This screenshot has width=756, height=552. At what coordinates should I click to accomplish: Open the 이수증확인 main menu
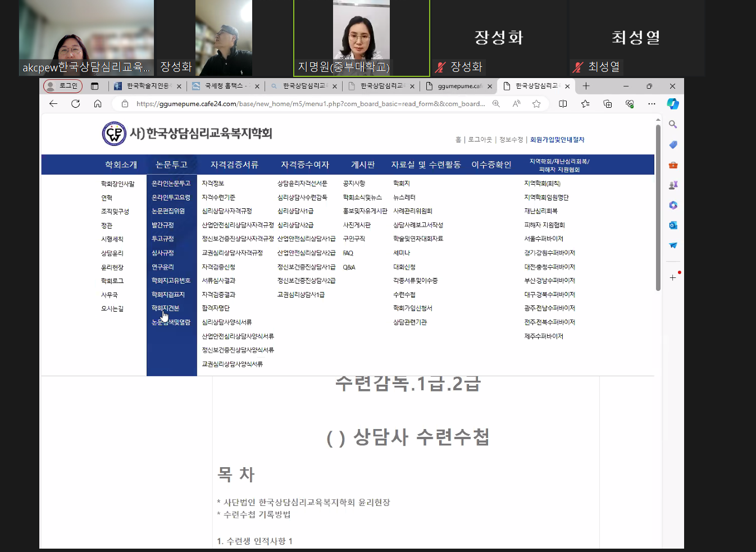pos(491,165)
